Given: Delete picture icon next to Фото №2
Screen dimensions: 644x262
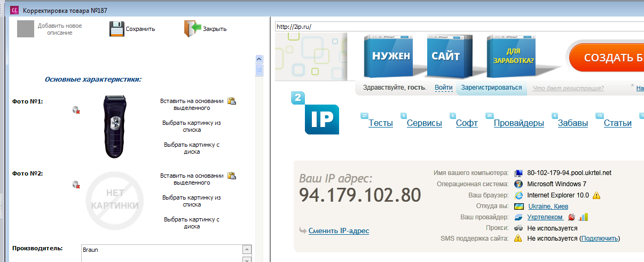Looking at the screenshot, I should (76, 185).
